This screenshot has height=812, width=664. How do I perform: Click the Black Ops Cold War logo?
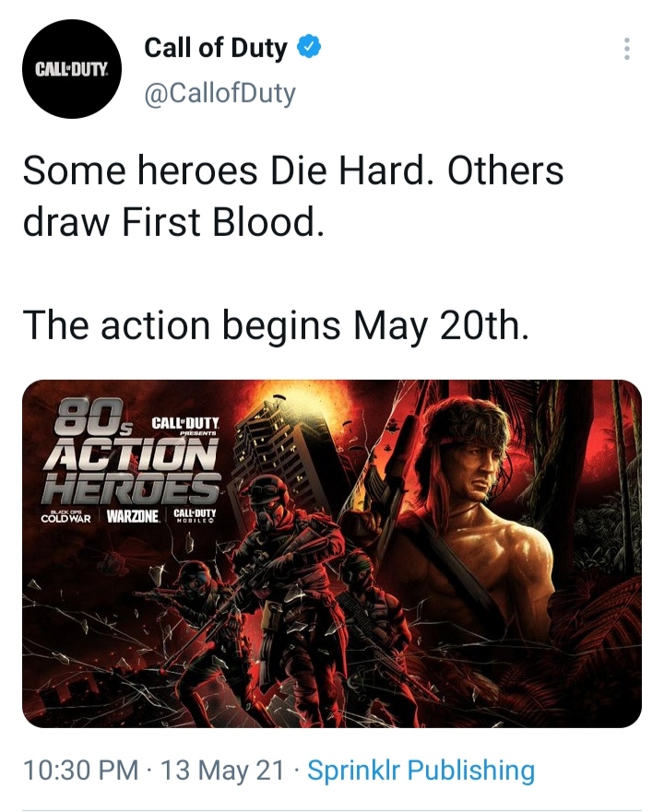66,514
